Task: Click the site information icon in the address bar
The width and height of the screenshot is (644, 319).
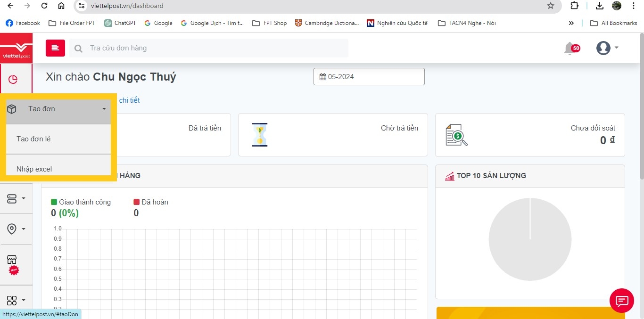Action: coord(82,6)
